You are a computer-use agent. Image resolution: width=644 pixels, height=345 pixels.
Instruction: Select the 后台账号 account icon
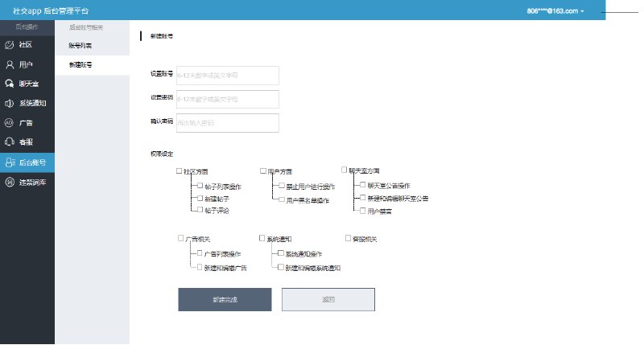(10, 162)
